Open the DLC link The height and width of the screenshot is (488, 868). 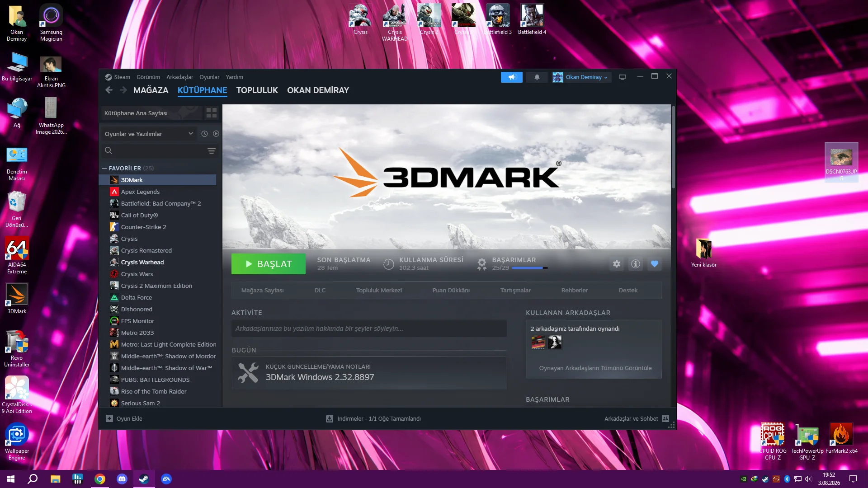point(320,290)
